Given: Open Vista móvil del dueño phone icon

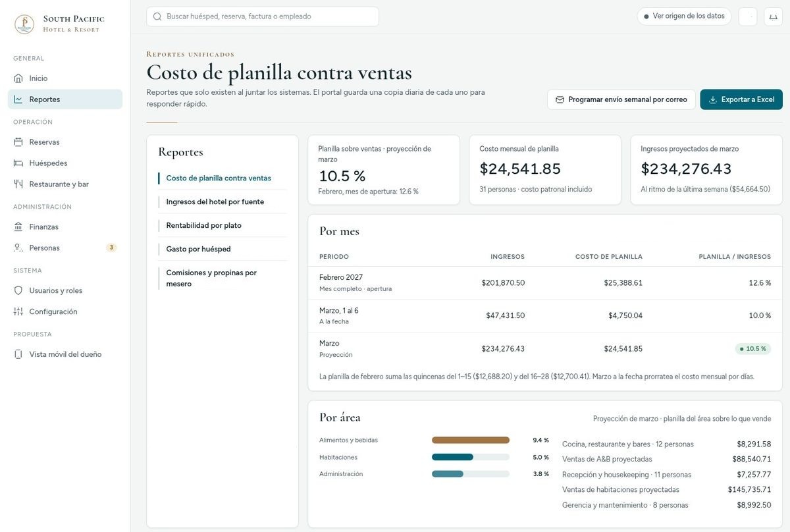Looking at the screenshot, I should (18, 354).
